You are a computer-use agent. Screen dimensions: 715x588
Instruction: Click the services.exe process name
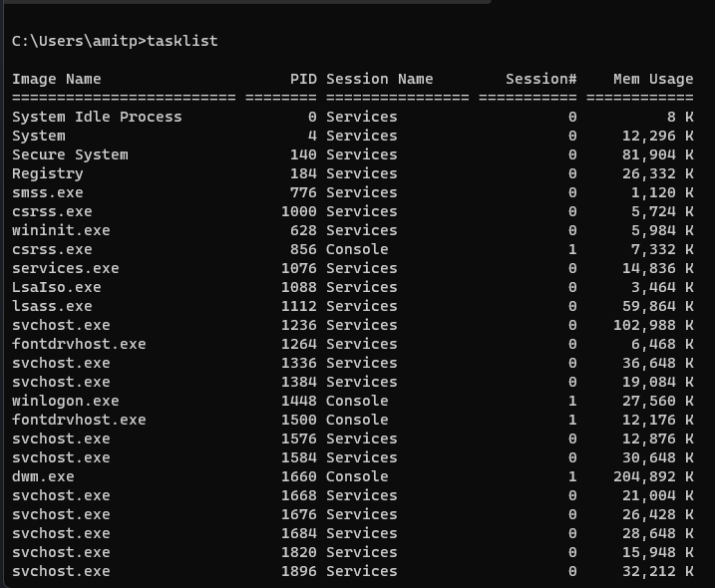pos(66,268)
